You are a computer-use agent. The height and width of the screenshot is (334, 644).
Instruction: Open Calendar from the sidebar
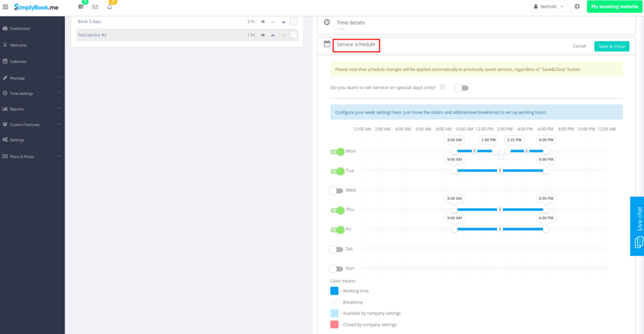click(18, 61)
